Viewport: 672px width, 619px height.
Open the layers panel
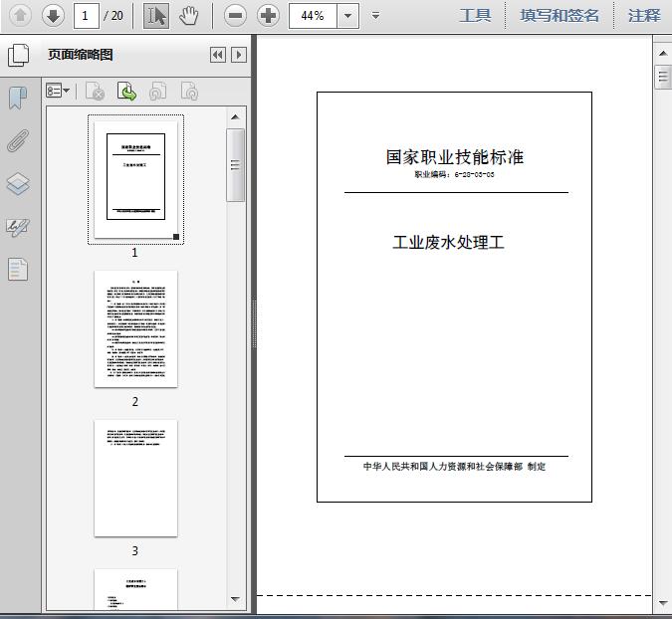tap(18, 184)
